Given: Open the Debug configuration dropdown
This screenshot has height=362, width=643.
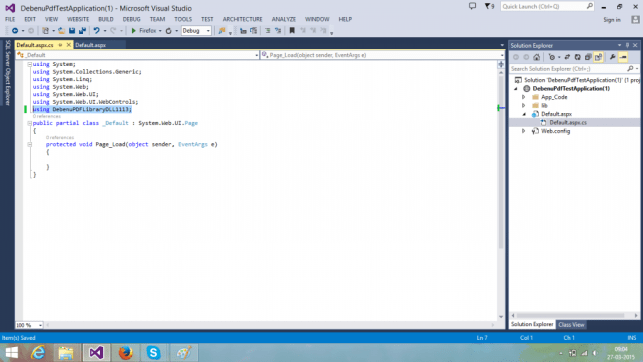Looking at the screenshot, I should pyautogui.click(x=196, y=31).
